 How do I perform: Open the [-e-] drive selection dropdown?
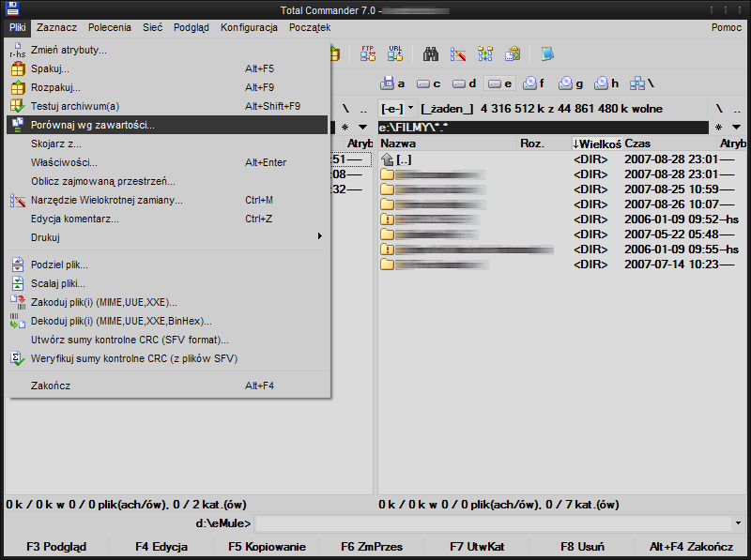(398, 109)
